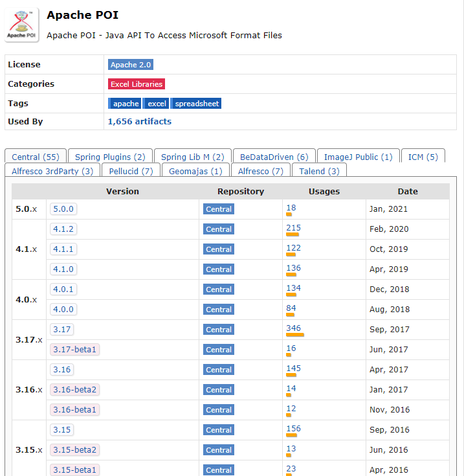This screenshot has height=476, width=464.
Task: Open version 4.1.0
Action: [63, 269]
